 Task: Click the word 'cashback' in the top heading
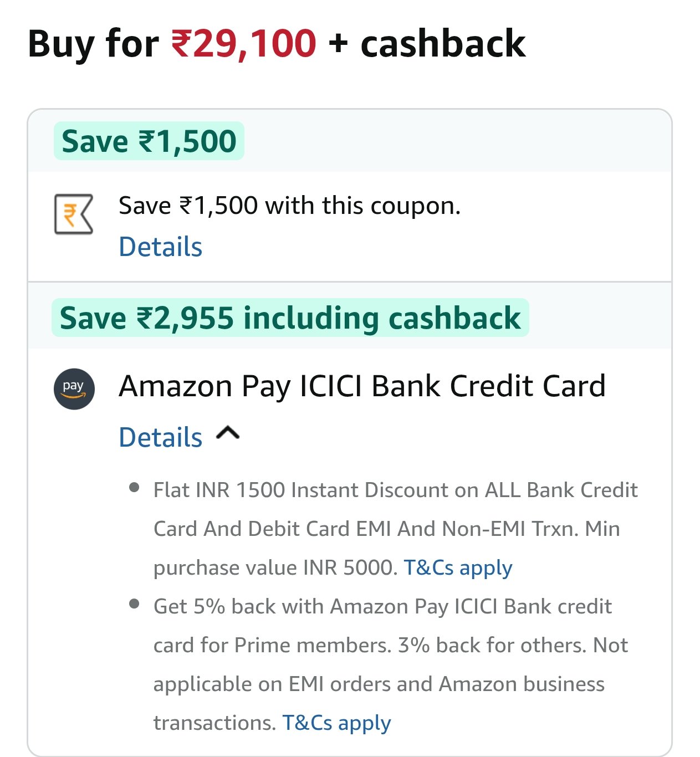(x=443, y=44)
